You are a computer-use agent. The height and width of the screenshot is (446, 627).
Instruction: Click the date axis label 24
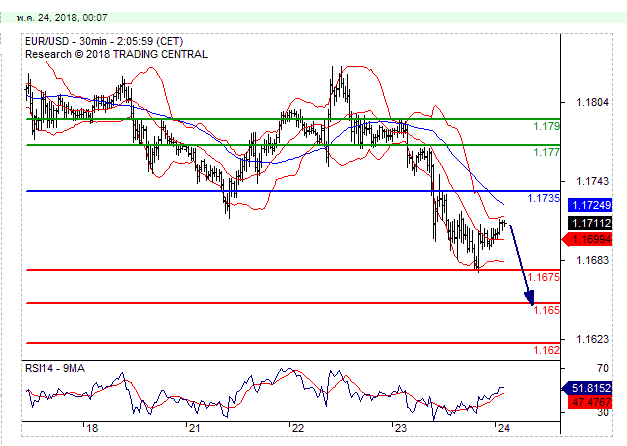click(x=503, y=428)
